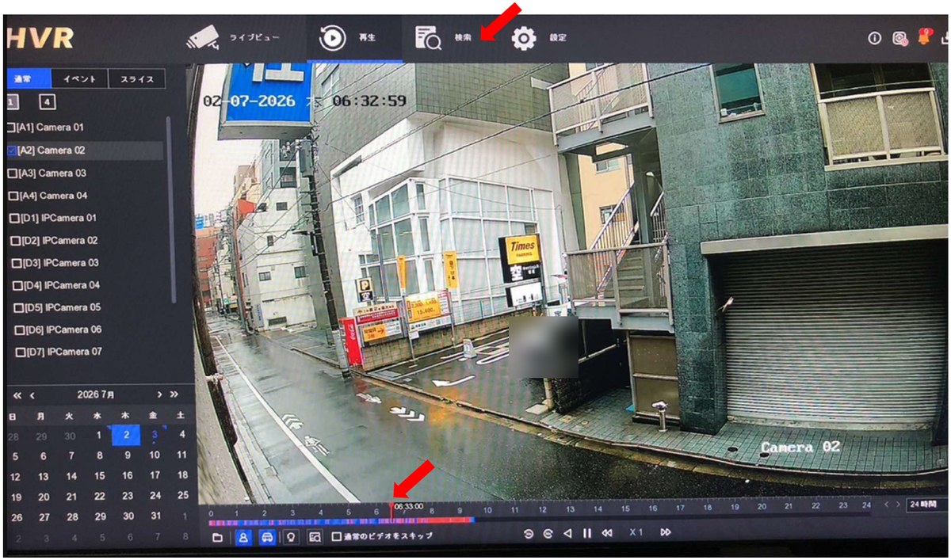Go to previous year in calendar
The width and height of the screenshot is (951, 560).
16,394
